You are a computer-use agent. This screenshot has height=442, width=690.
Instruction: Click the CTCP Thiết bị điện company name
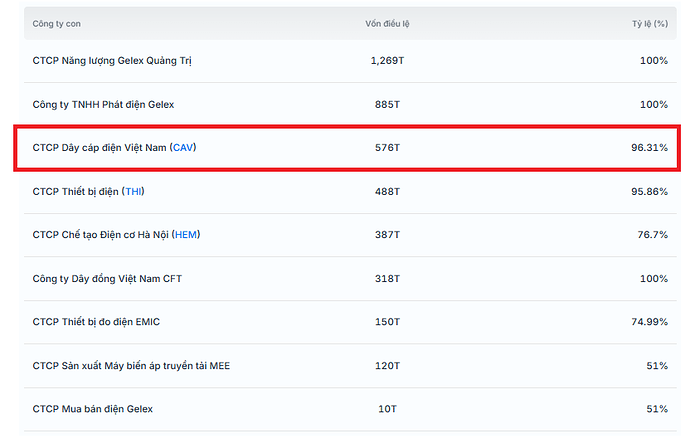76,191
